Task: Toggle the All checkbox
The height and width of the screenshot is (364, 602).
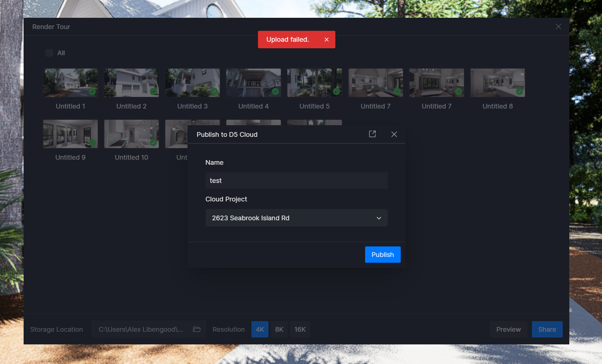Action: tap(49, 53)
